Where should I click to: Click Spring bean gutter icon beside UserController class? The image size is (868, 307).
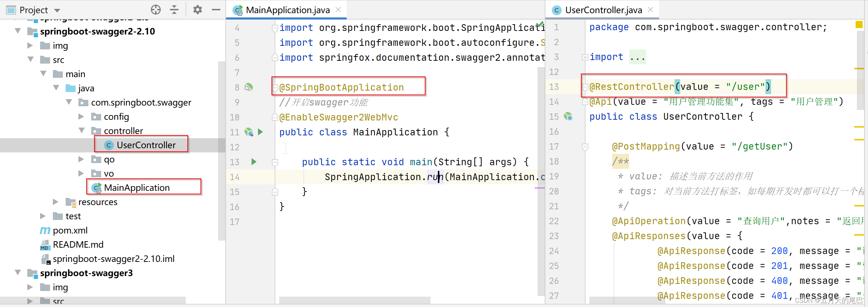coord(568,116)
